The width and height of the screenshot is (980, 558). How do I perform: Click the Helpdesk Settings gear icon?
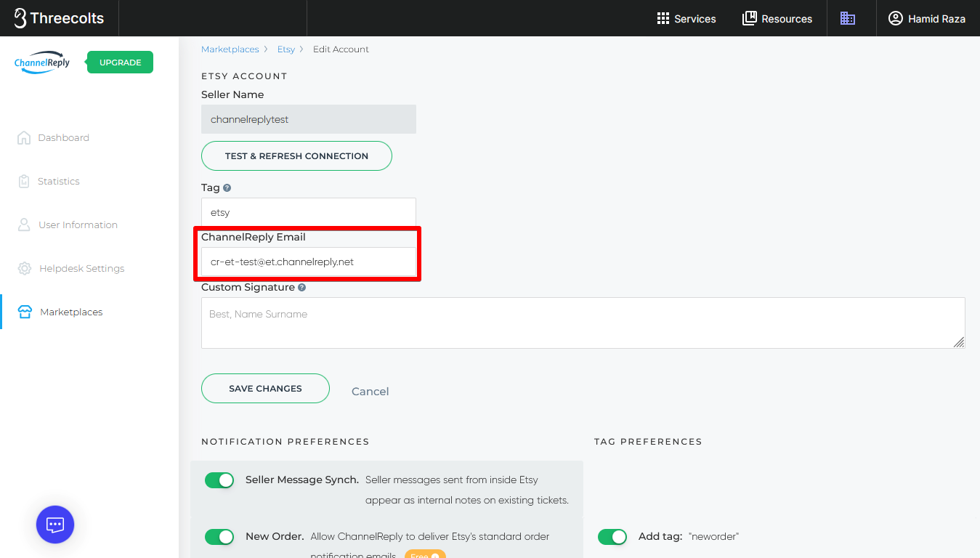pyautogui.click(x=25, y=268)
